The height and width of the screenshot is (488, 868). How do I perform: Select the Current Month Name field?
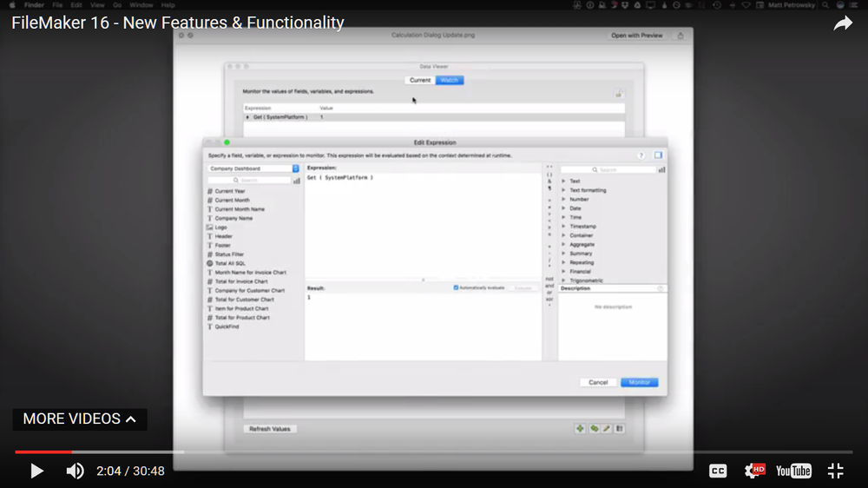[240, 209]
